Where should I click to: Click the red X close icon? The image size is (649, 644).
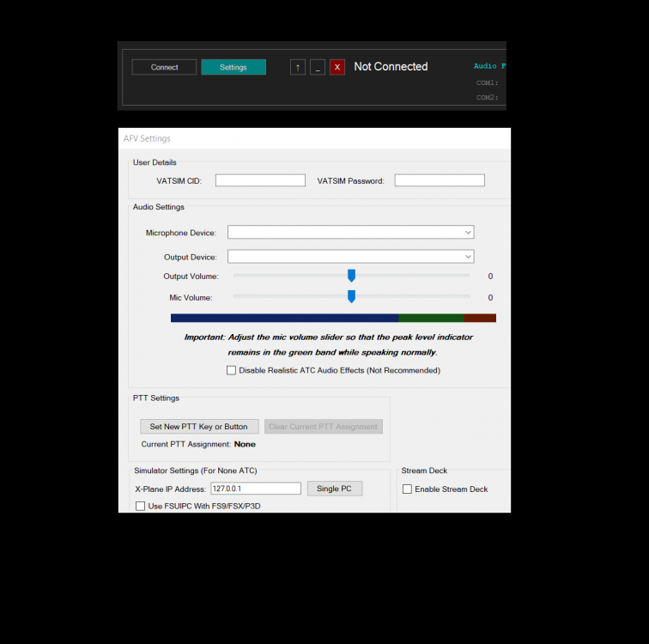(x=337, y=67)
